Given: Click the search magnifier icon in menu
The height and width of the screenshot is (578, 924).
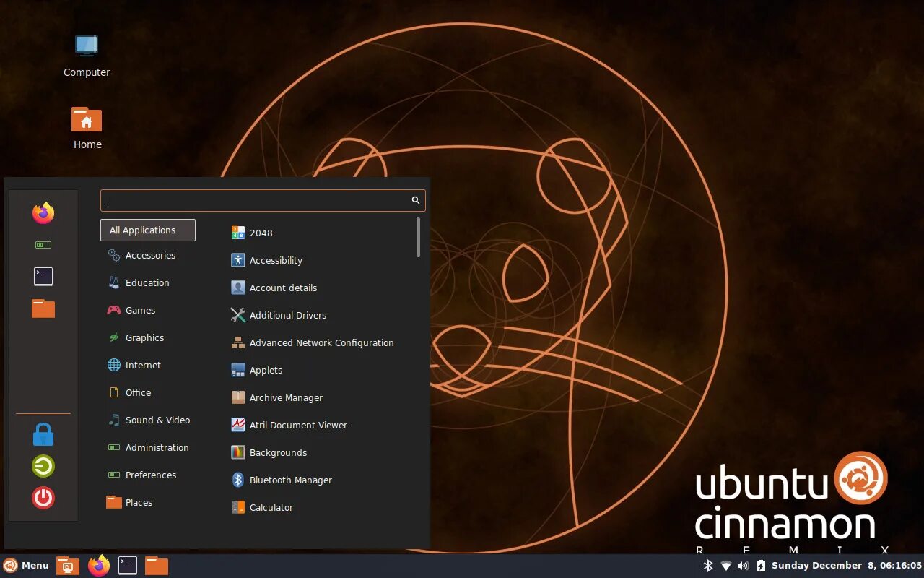Looking at the screenshot, I should tap(416, 200).
